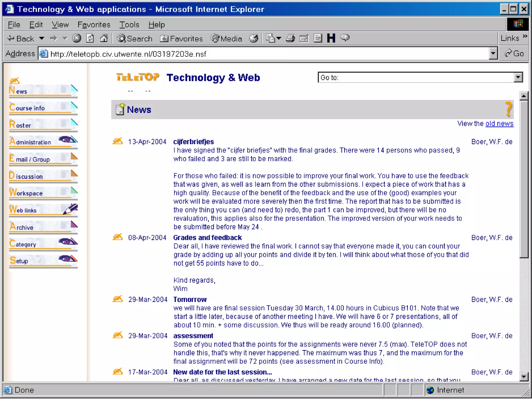Click the Search toolbar button
This screenshot has width=532, height=399.
[x=135, y=38]
